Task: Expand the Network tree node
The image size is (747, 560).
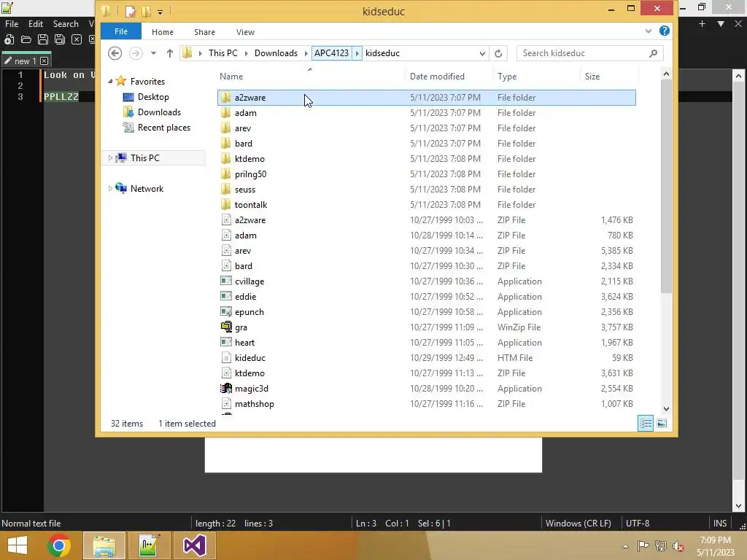Action: (111, 189)
